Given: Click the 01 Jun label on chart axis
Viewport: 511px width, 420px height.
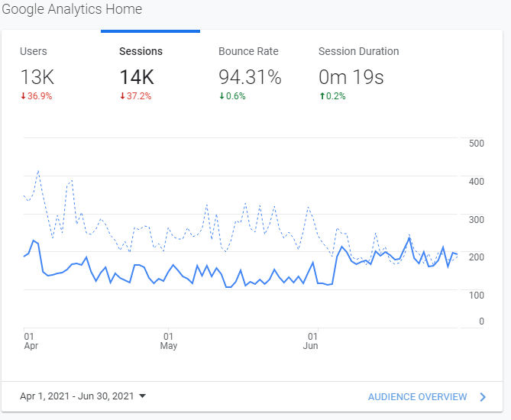Looking at the screenshot, I should click(311, 341).
